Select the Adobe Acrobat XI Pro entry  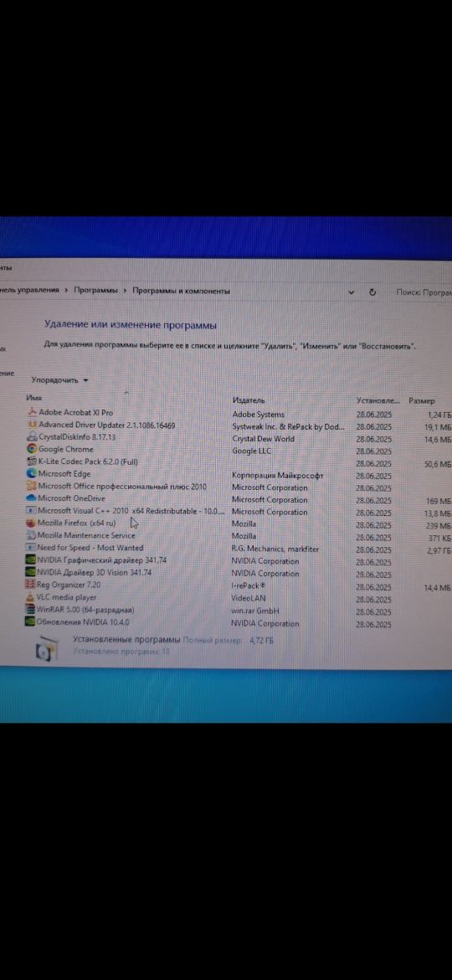point(75,412)
